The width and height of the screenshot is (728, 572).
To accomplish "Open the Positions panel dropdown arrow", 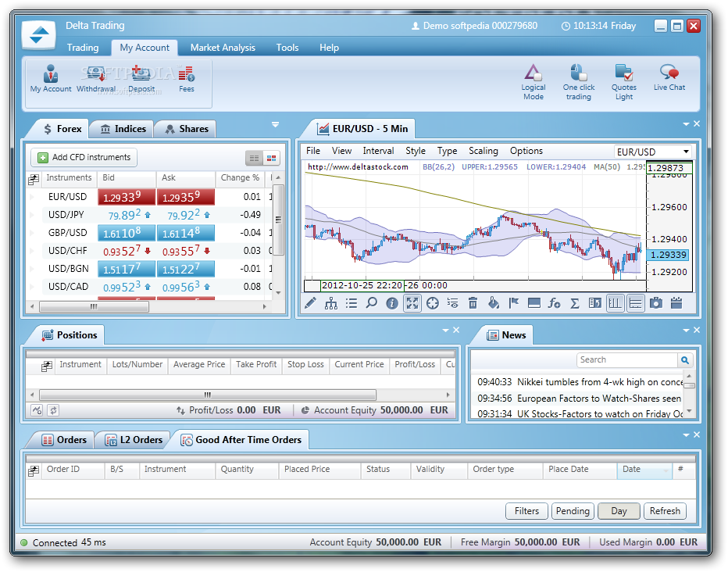I will 446,330.
